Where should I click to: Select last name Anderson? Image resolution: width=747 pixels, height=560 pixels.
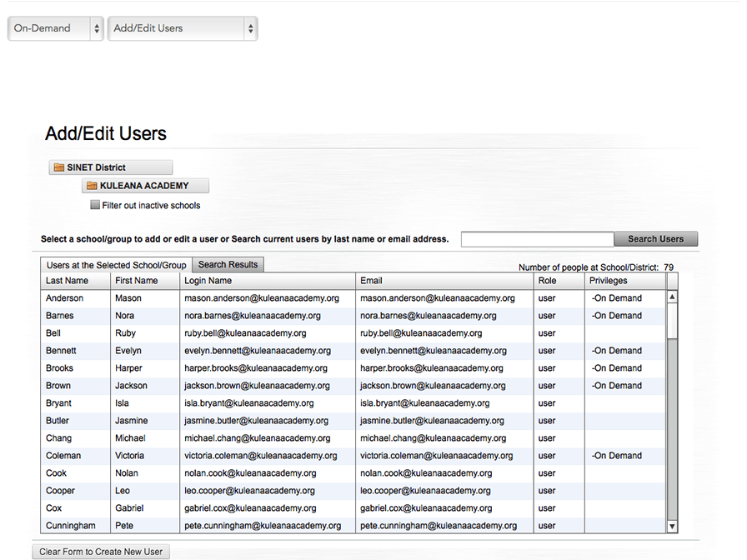[64, 298]
